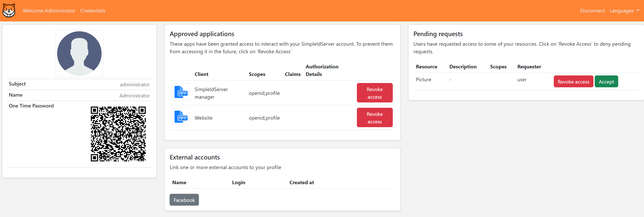The width and height of the screenshot is (644, 217).
Task: Click the Approved applications 'Scopes' column header
Action: coord(257,74)
